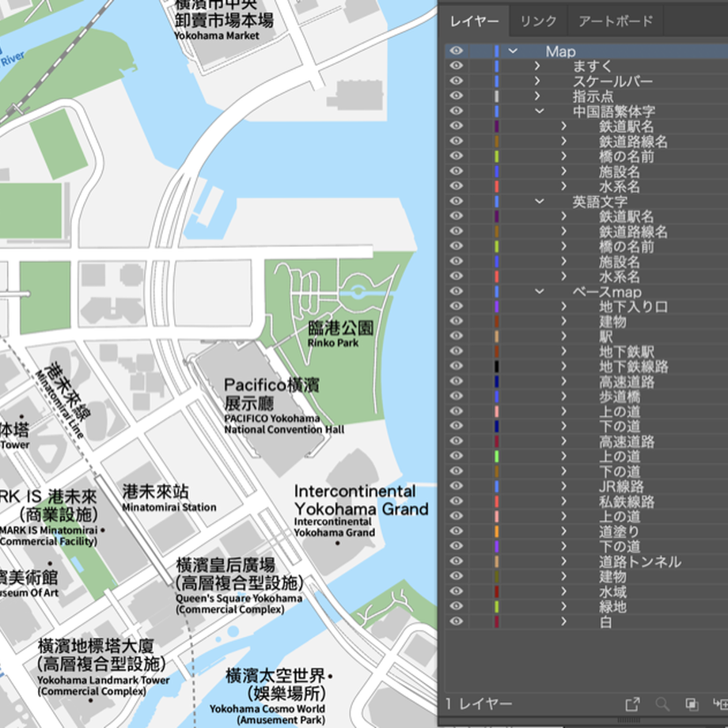
Task: Toggle the eye for 私鉄線路 layer
Action: [x=457, y=501]
